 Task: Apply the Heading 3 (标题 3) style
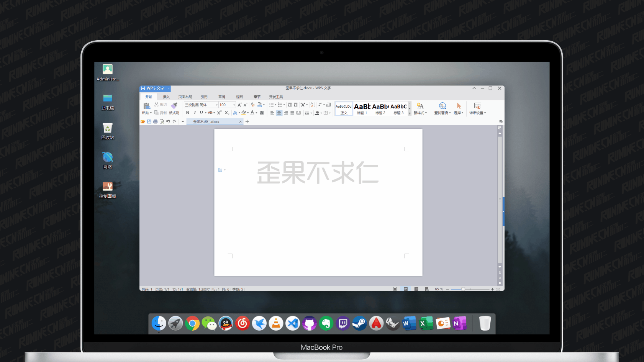coord(398,109)
